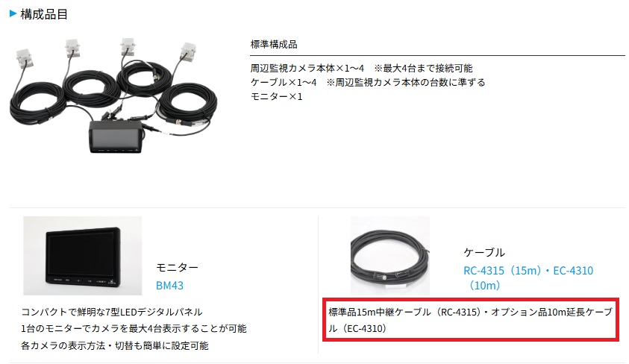Click the コンパクトで鮮明な7型LED description line
Viewport: 629px width, 364px height.
point(112,312)
